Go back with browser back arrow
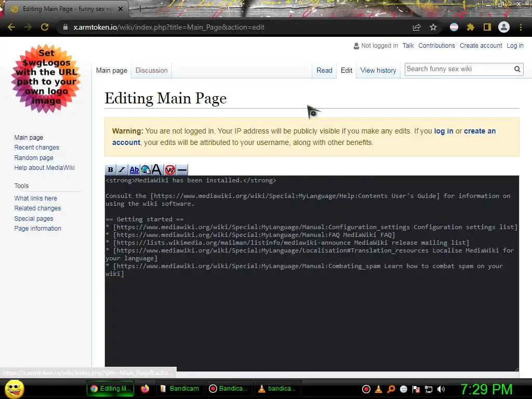The height and width of the screenshot is (399, 532). coord(11,27)
